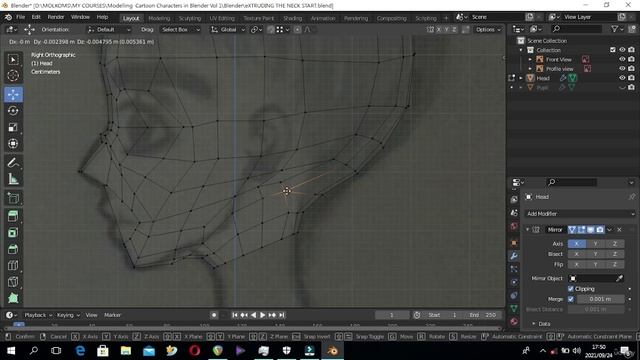The width and height of the screenshot is (640, 360).
Task: Open the Orientation Default dropdown
Action: (109, 29)
